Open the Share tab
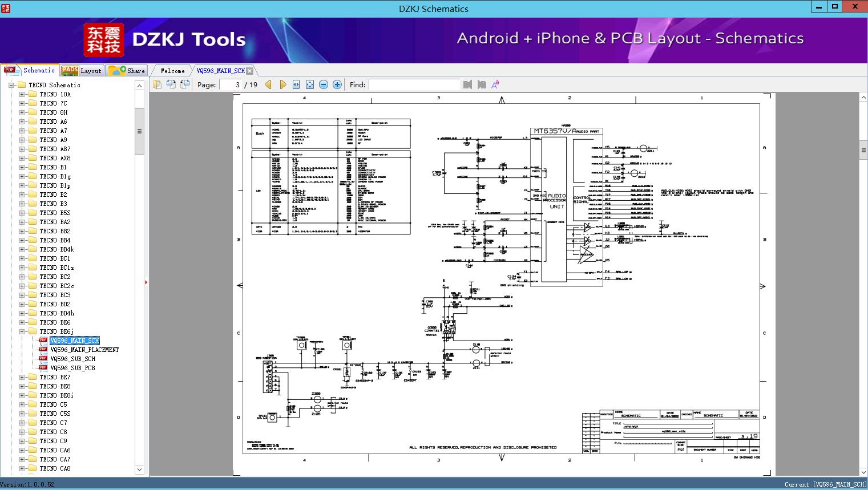Image resolution: width=868 pixels, height=490 pixels. 127,71
